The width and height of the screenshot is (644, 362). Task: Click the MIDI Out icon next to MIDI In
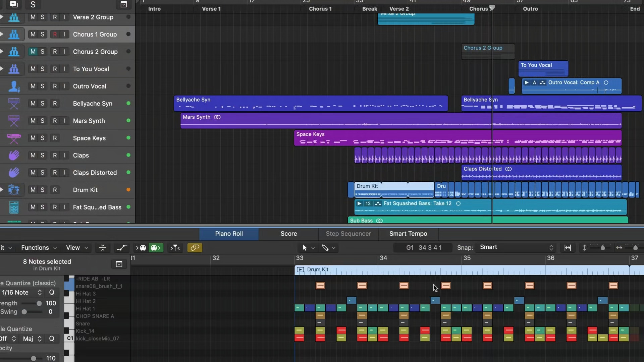click(x=155, y=248)
